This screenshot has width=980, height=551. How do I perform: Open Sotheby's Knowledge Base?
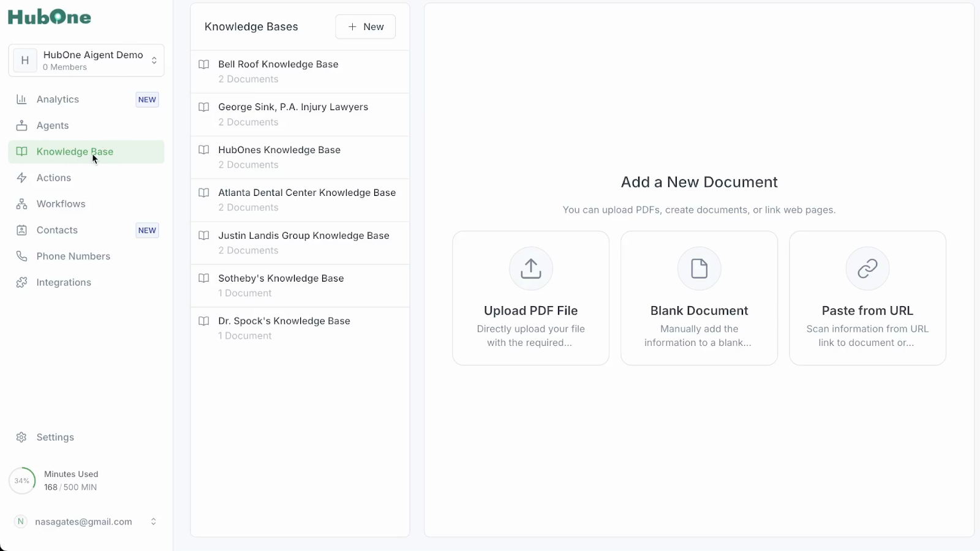pyautogui.click(x=300, y=286)
